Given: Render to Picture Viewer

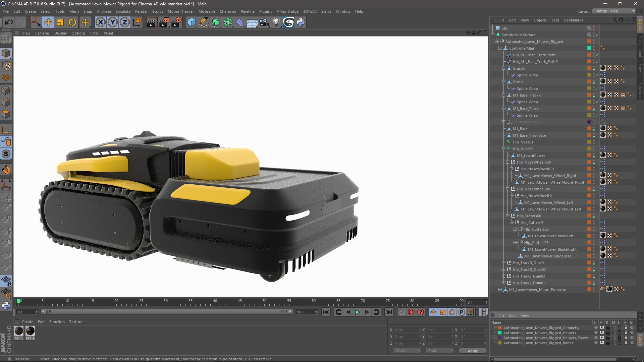Looking at the screenshot, I should coord(164,22).
